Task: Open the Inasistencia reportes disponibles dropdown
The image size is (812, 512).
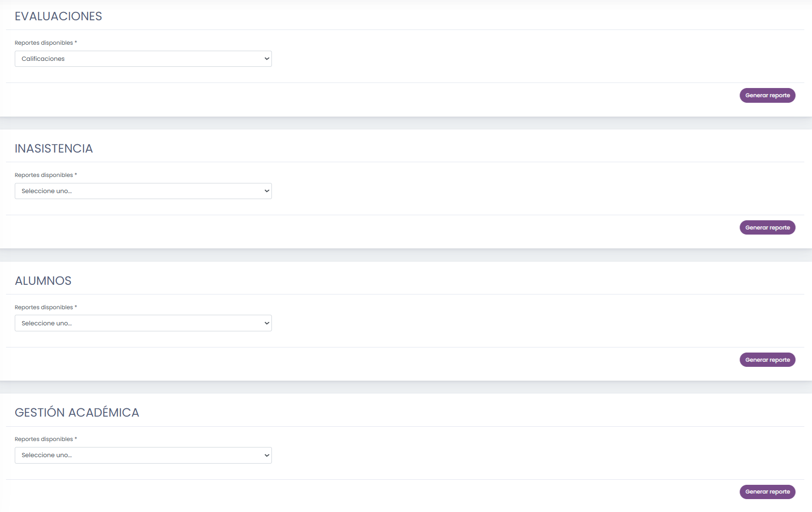Action: (x=143, y=191)
